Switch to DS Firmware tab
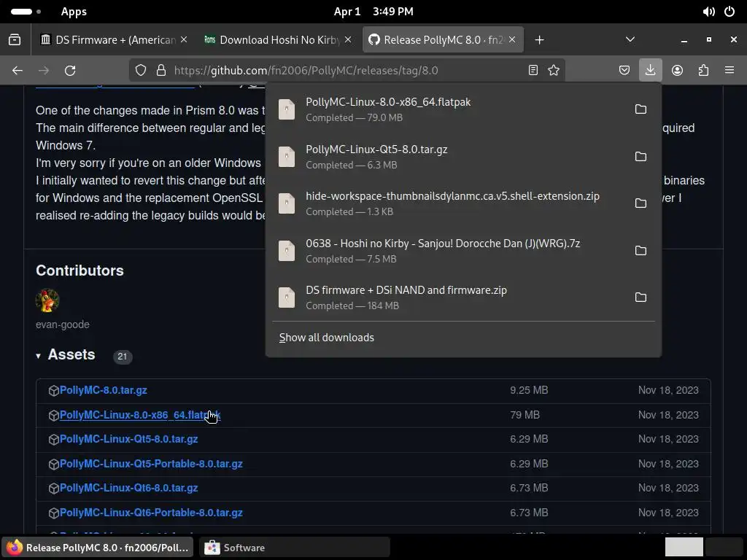747x560 pixels. (115, 40)
